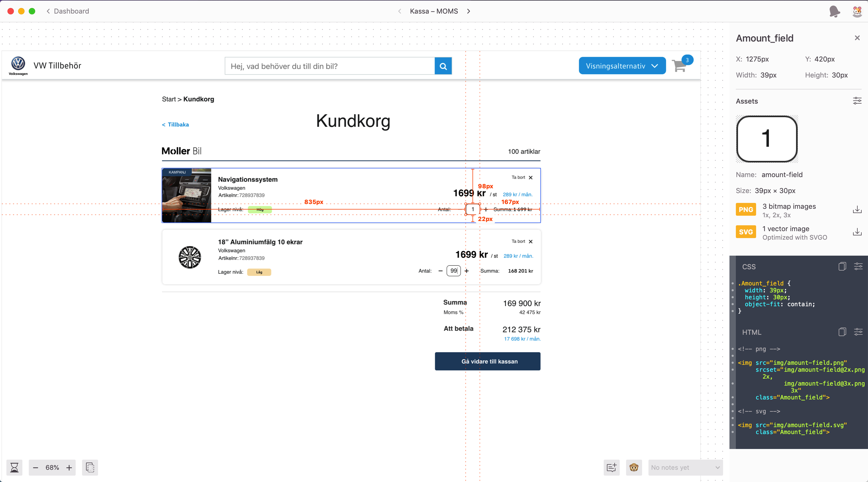Open user avatar menu

point(857,11)
